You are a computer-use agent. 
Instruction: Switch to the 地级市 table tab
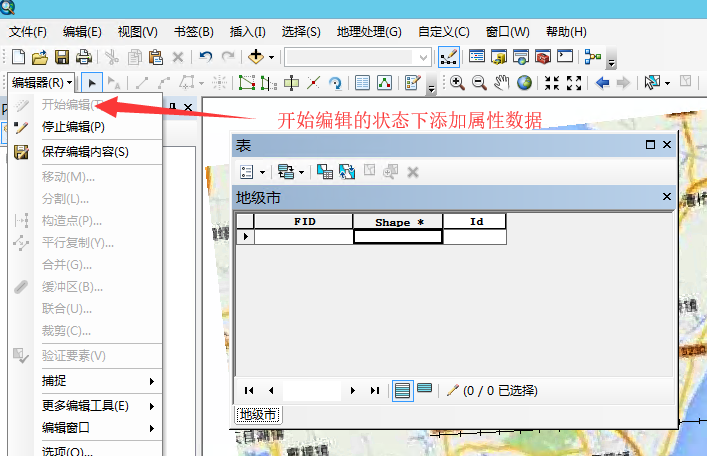tap(257, 415)
